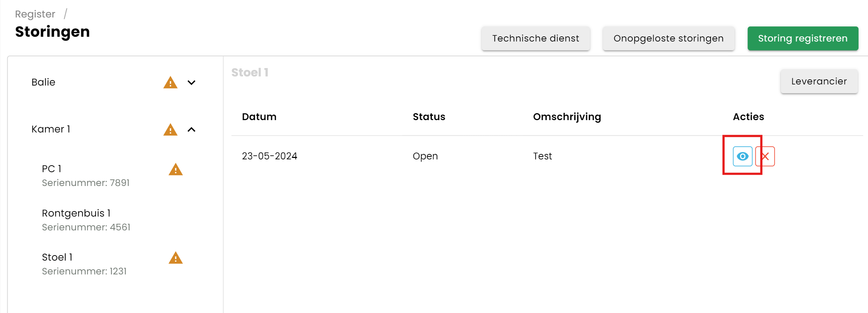
Task: Click the warning triangle next to Balie
Action: (170, 83)
